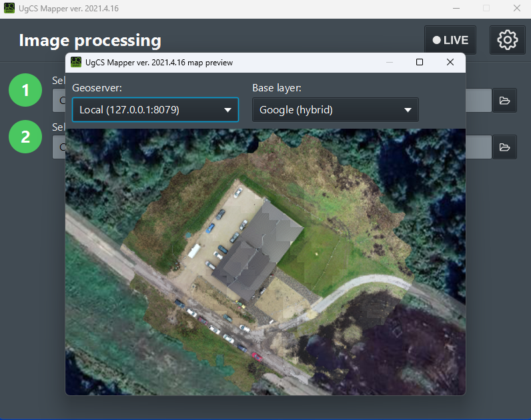Open the Geoserver dropdown
The height and width of the screenshot is (420, 531).
point(155,109)
